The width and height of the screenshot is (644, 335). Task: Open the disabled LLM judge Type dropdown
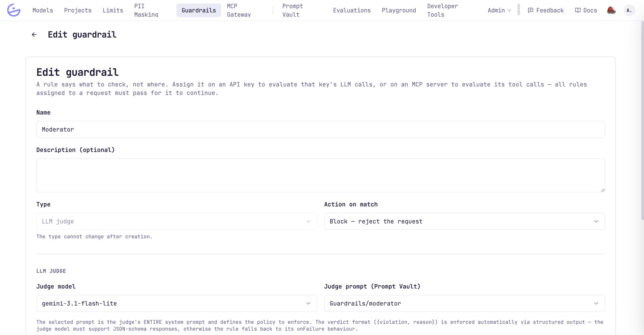[176, 221]
